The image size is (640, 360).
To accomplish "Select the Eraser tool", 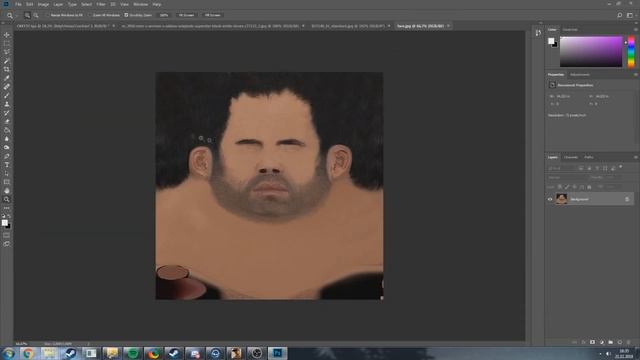I will click(7, 121).
